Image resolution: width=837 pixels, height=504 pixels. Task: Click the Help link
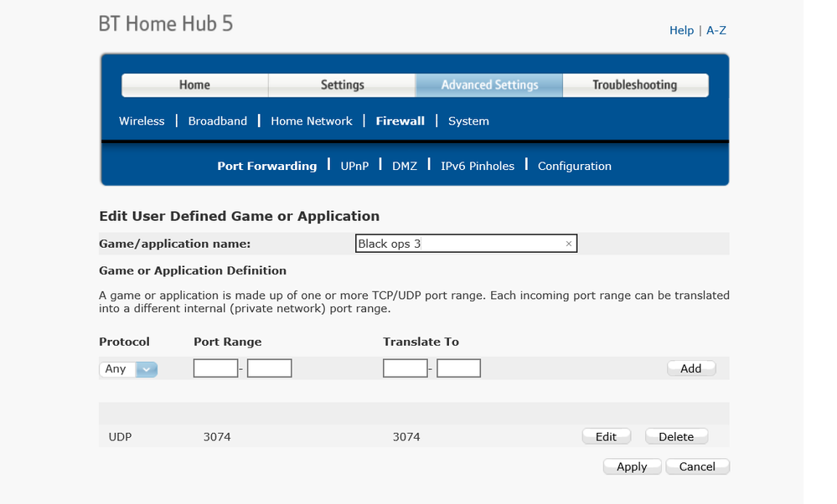(x=682, y=30)
